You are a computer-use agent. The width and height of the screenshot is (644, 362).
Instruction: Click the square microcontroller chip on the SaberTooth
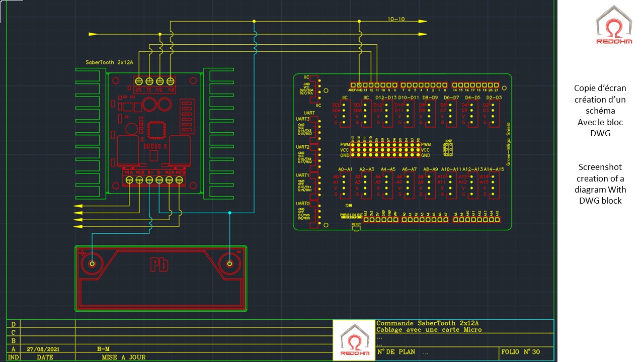pos(155,130)
